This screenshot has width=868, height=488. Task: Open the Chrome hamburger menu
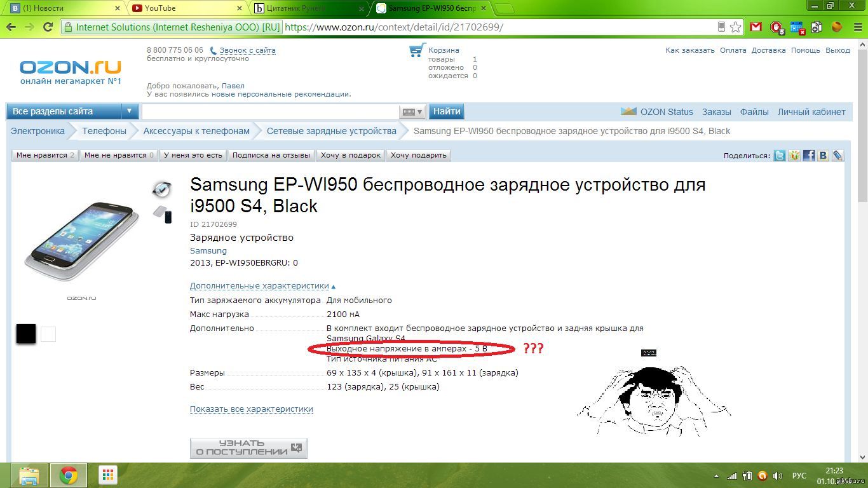tap(856, 27)
